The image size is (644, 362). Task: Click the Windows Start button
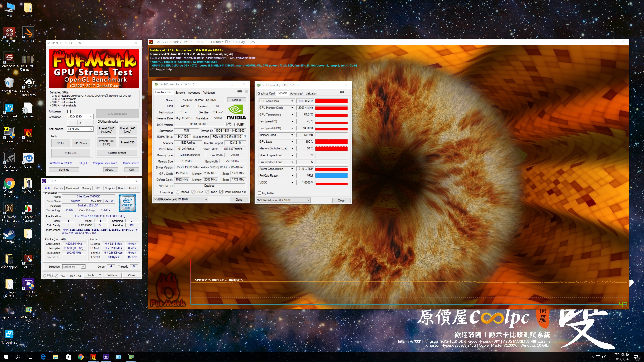(x=6, y=357)
